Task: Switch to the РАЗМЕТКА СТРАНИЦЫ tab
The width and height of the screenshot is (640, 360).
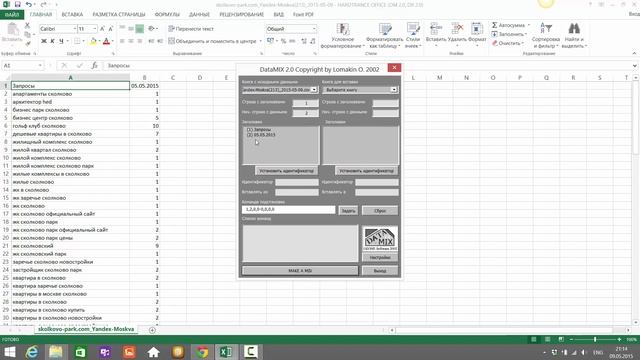Action: (x=119, y=15)
